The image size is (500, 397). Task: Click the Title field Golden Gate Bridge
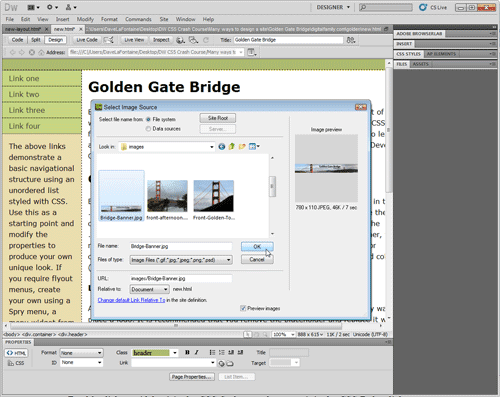pos(288,40)
